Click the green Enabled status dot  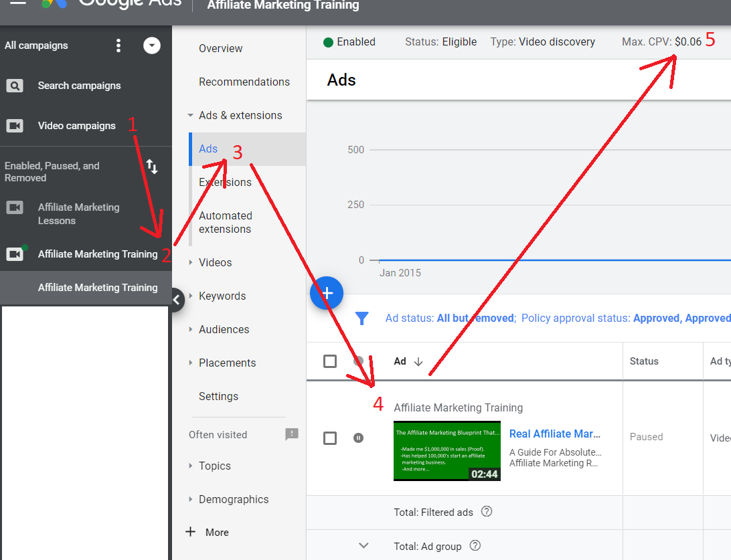point(328,42)
